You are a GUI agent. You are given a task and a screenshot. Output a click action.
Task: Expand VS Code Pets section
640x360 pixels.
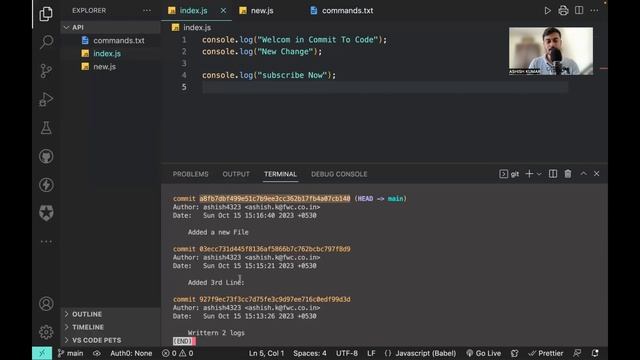point(110,340)
